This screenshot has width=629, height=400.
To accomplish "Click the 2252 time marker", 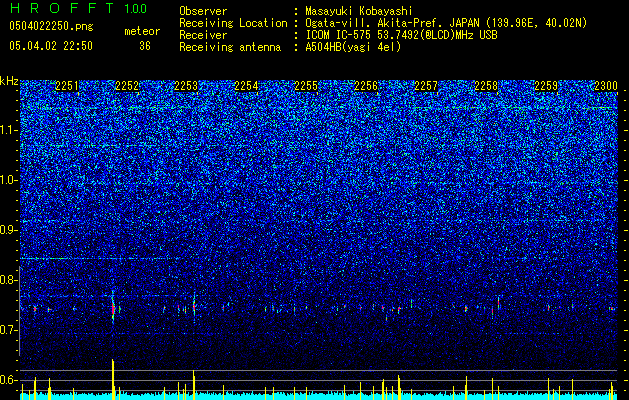I will tap(127, 86).
